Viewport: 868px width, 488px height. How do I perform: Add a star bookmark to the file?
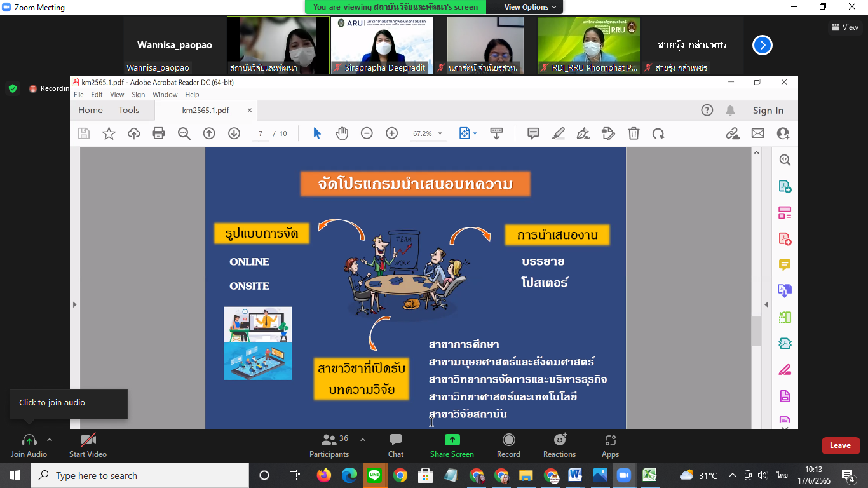[x=109, y=133]
